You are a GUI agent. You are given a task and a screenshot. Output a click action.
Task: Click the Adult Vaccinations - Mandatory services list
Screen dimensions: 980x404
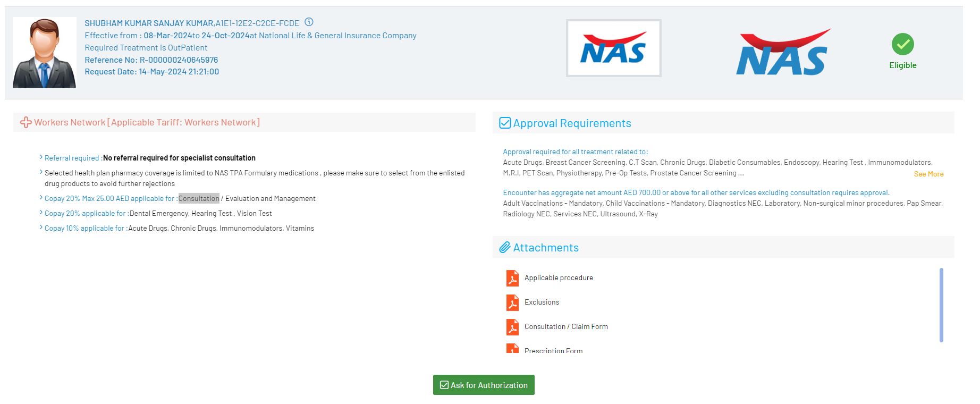723,208
